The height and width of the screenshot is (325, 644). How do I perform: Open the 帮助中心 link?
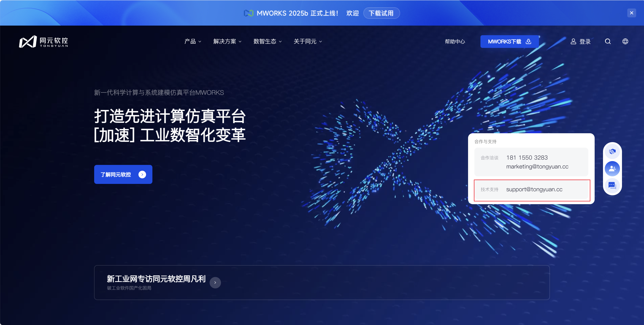coord(455,42)
